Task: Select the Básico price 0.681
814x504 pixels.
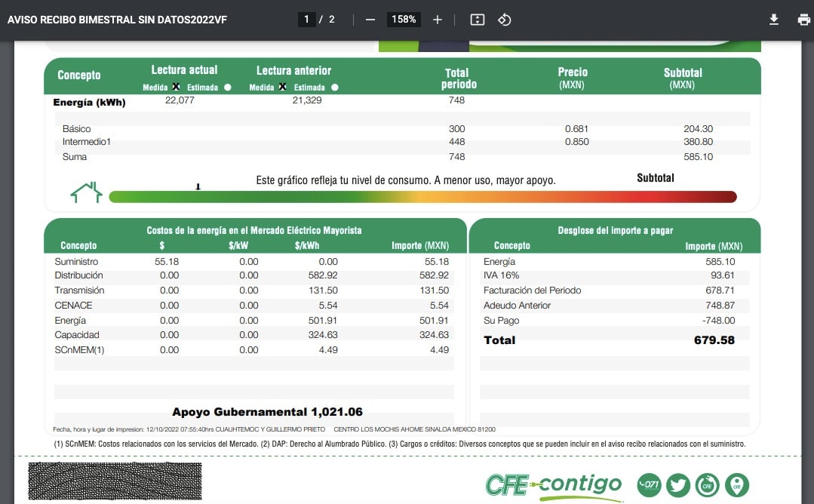Action: (x=577, y=129)
